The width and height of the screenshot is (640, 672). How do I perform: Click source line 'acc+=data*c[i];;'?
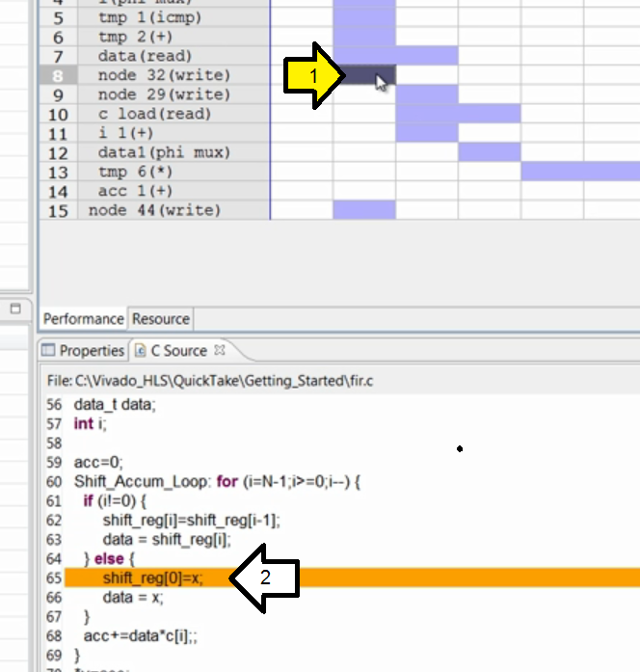click(141, 636)
